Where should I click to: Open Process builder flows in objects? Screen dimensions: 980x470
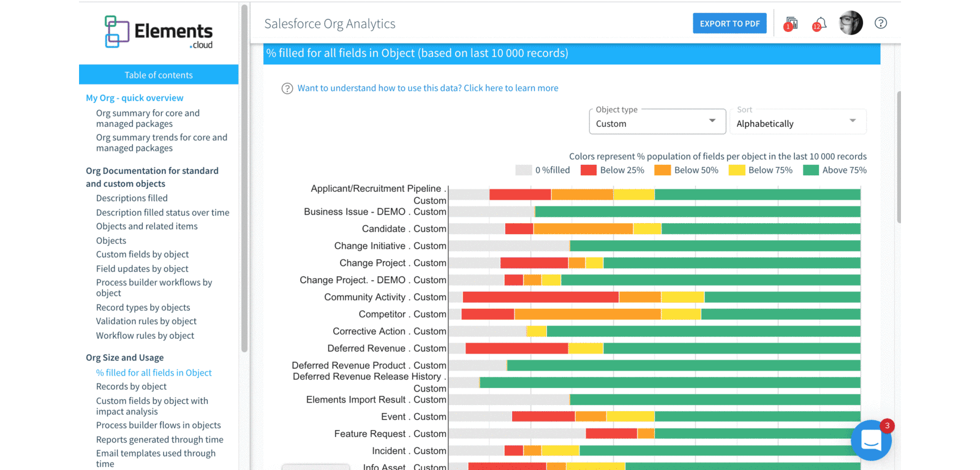[x=158, y=425]
